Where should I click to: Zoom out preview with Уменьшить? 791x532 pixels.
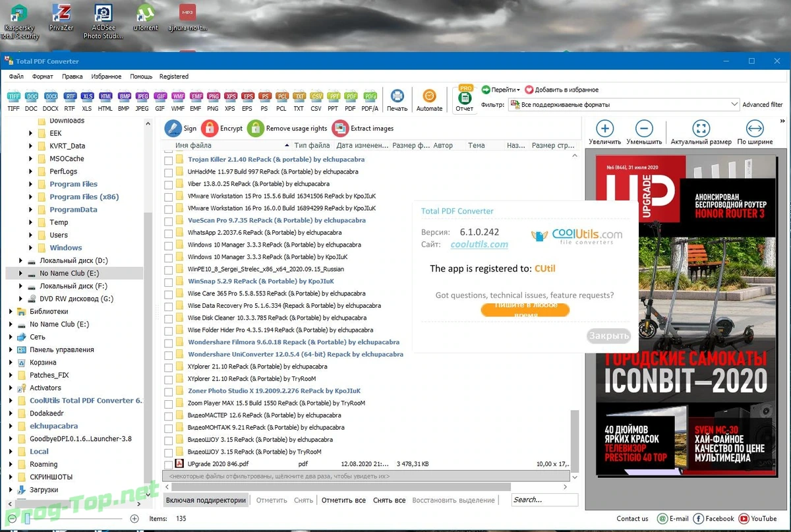click(x=644, y=133)
